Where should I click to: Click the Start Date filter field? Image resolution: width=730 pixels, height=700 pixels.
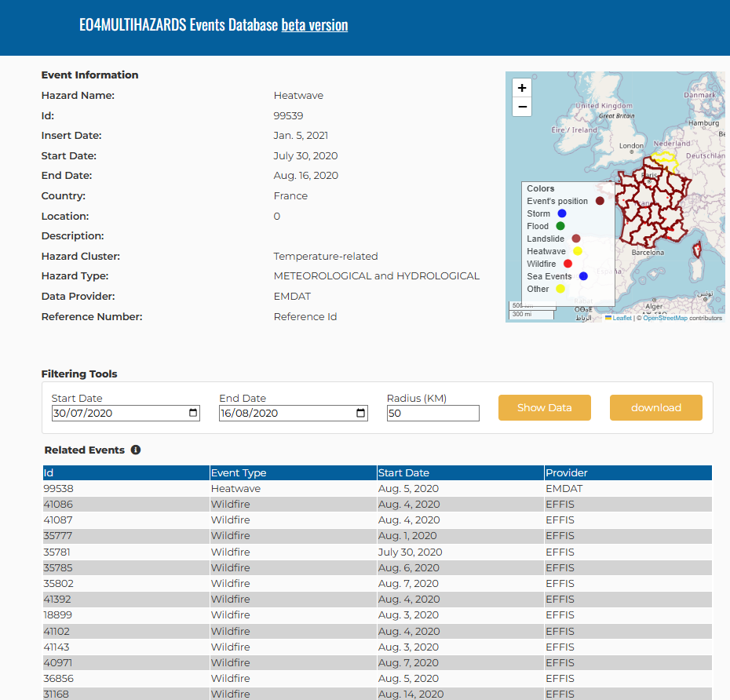[126, 414]
